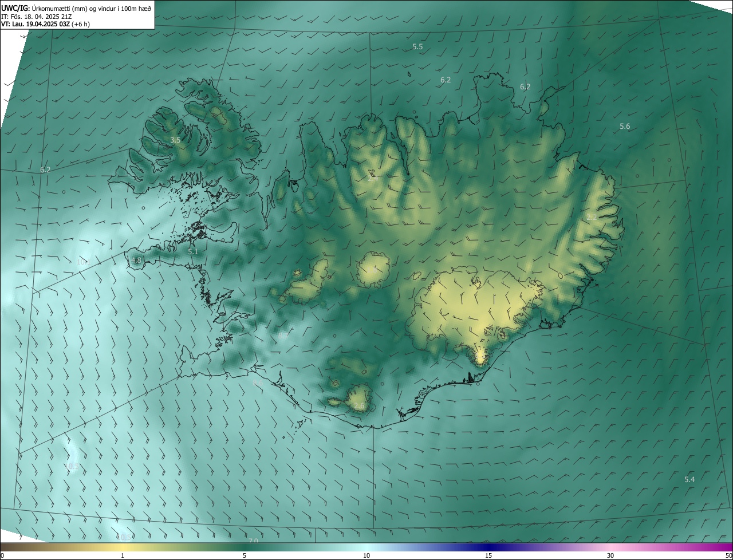733x560 pixels.
Task: Select the initial time 'Fös. 18. 04. 2025 21Z'
Action: 40,17
